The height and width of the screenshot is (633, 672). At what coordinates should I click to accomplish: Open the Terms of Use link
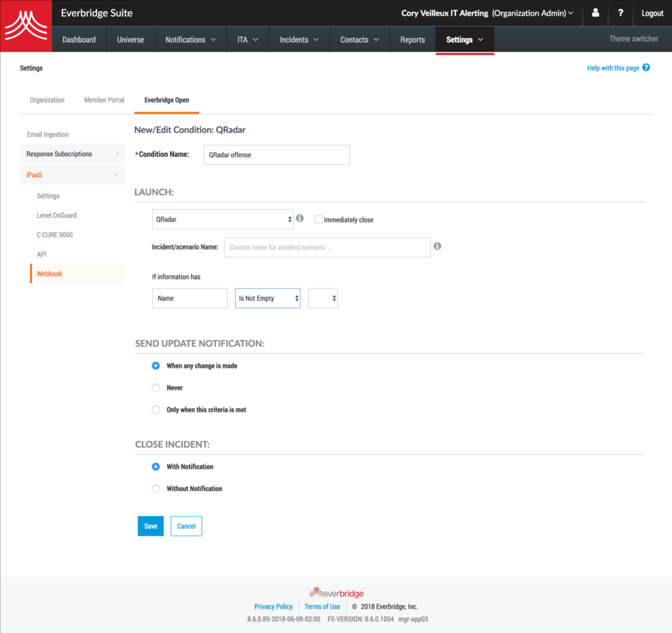[x=322, y=607]
